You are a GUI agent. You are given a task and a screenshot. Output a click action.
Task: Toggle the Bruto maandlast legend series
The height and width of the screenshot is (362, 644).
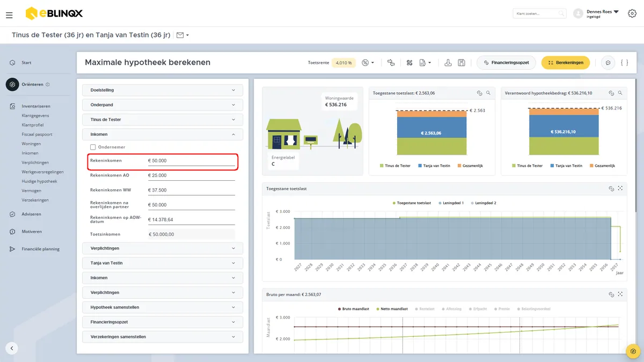point(354,309)
